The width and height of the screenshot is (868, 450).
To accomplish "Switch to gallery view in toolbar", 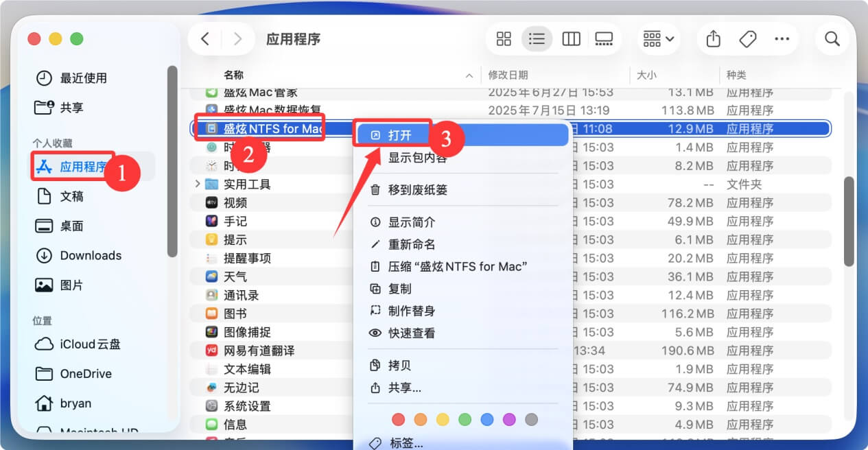I will pyautogui.click(x=604, y=39).
